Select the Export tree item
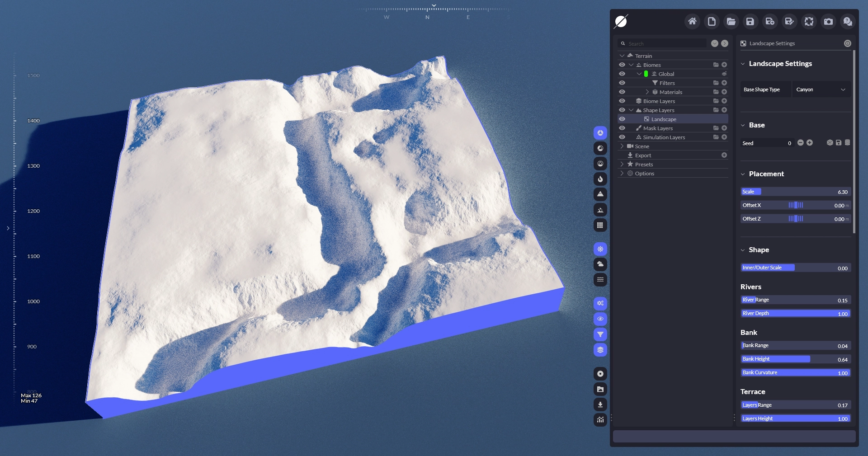868x456 pixels. point(643,155)
